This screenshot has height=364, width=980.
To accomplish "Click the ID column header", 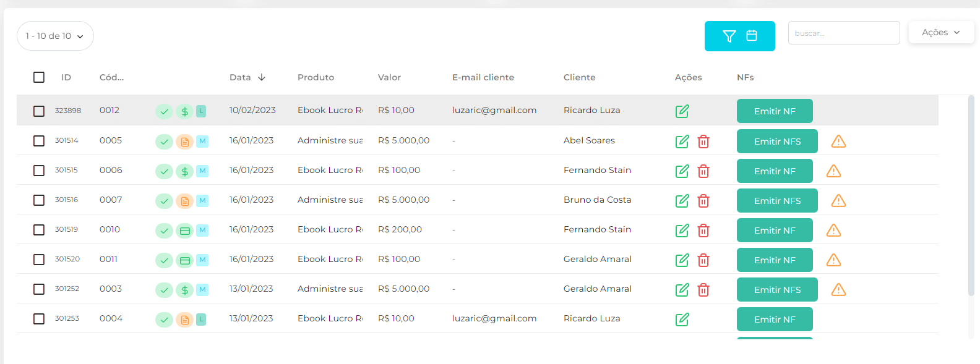I will tap(66, 77).
